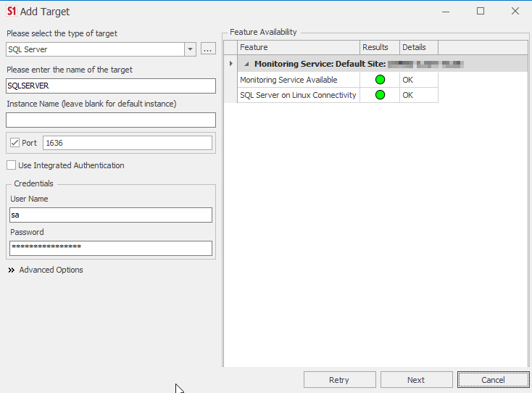Click the Cancel button
This screenshot has width=532, height=393.
tap(493, 380)
